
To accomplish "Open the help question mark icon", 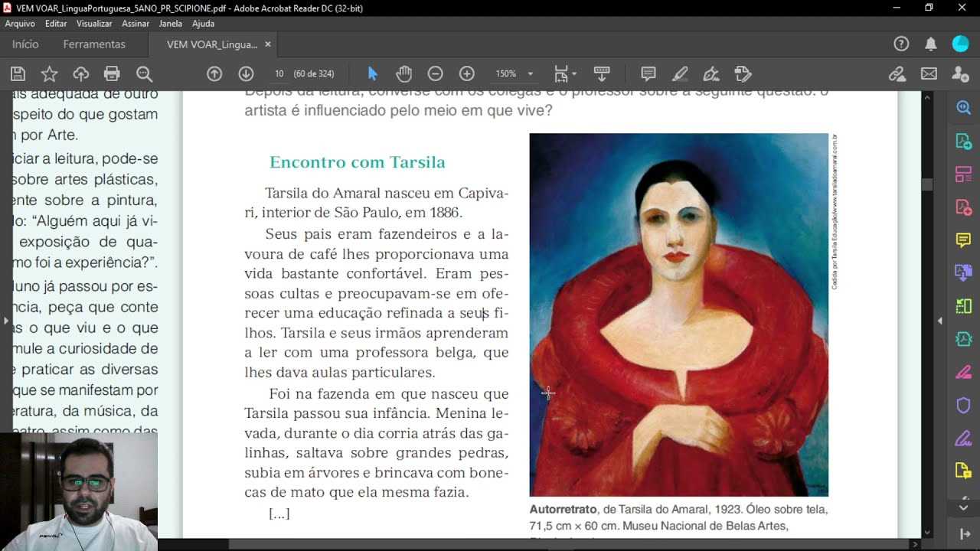I will (x=901, y=44).
